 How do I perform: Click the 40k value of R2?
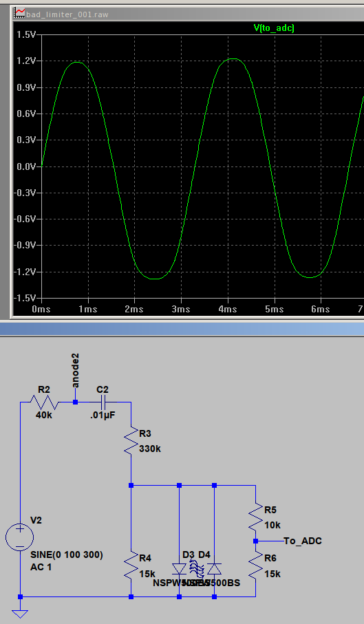click(x=44, y=415)
